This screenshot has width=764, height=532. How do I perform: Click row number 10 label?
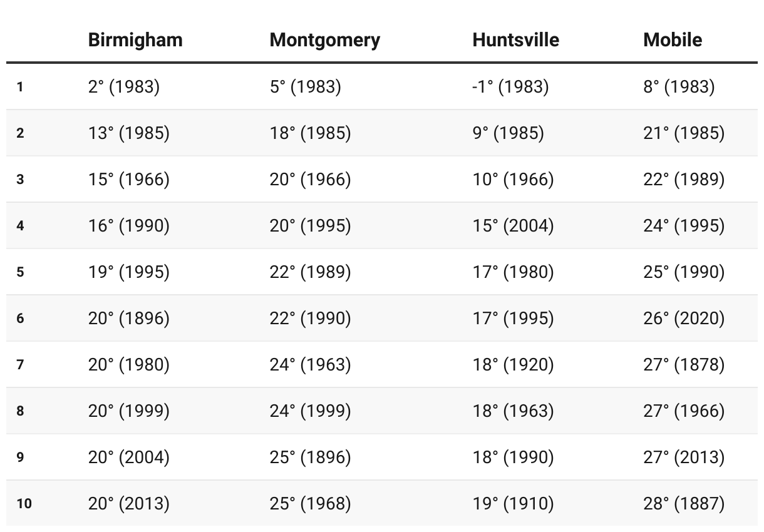pos(24,503)
